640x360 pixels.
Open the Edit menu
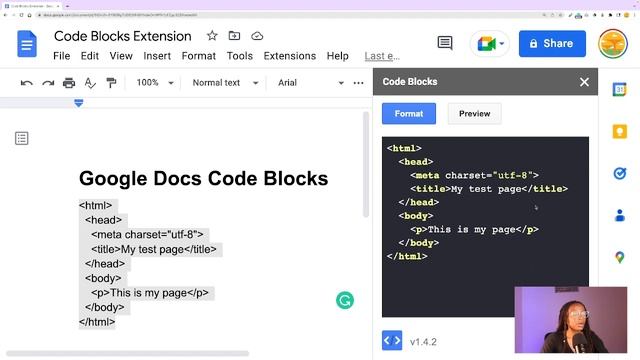(x=89, y=56)
